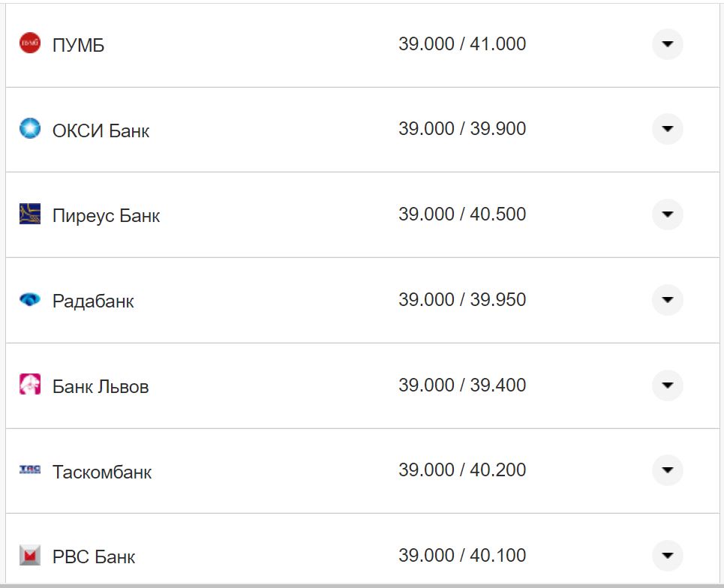Click the ОКСИ Банк logo icon
Image resolution: width=724 pixels, height=588 pixels.
pyautogui.click(x=30, y=129)
